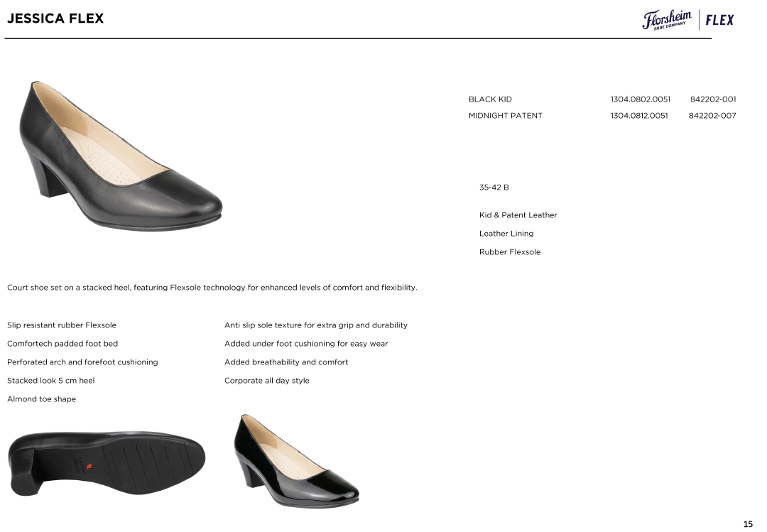Viewport: 767px width, 532px height.
Task: Click the court shoe description sentence
Action: [x=212, y=288]
